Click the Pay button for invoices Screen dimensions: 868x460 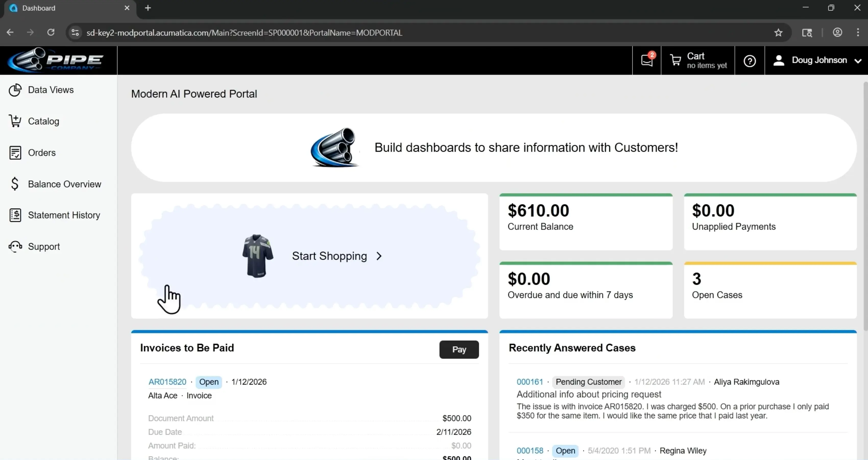point(459,349)
